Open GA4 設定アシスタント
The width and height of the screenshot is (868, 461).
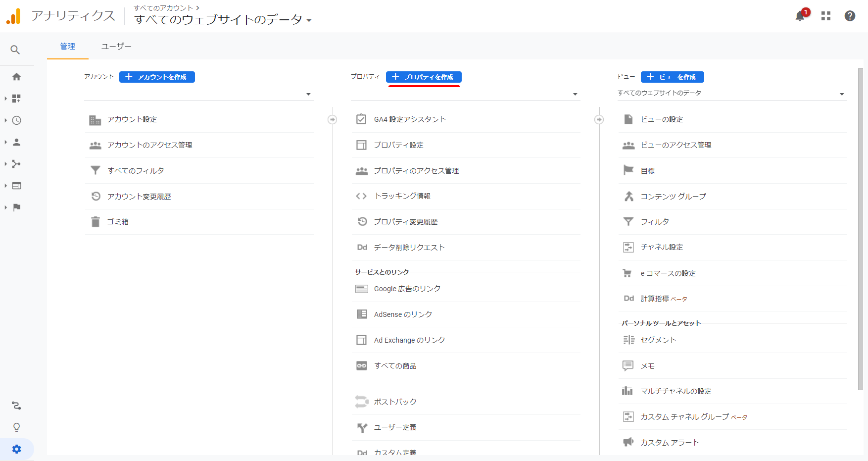point(410,119)
